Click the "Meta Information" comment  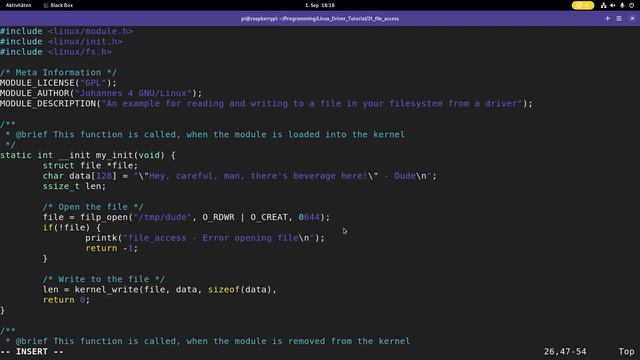coord(58,73)
